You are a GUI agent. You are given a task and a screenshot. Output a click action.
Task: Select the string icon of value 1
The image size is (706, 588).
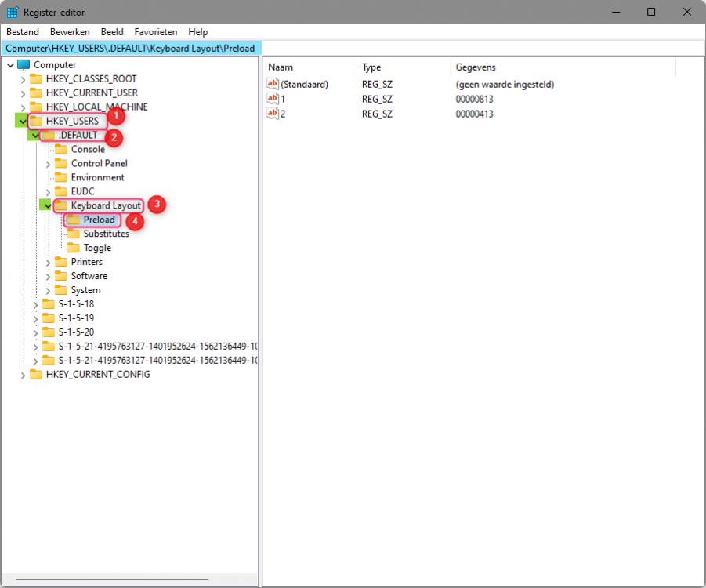(x=273, y=99)
